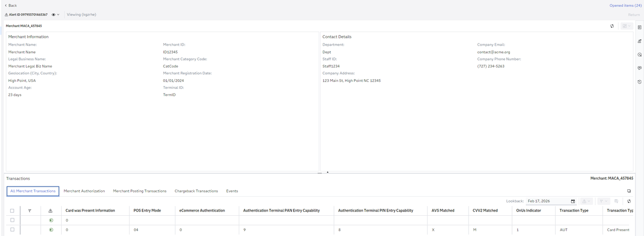Click the filter column header icon
The width and height of the screenshot is (644, 236).
(x=30, y=210)
